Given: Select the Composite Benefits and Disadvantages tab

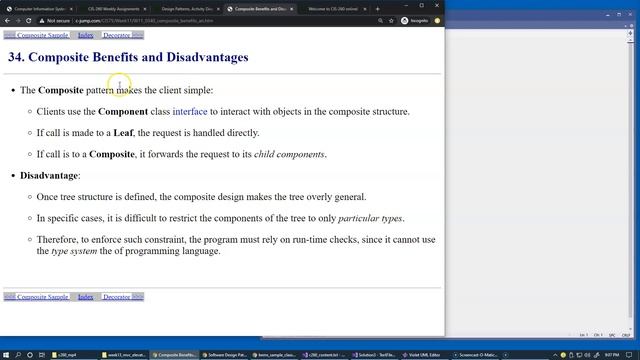Looking at the screenshot, I should [260, 9].
